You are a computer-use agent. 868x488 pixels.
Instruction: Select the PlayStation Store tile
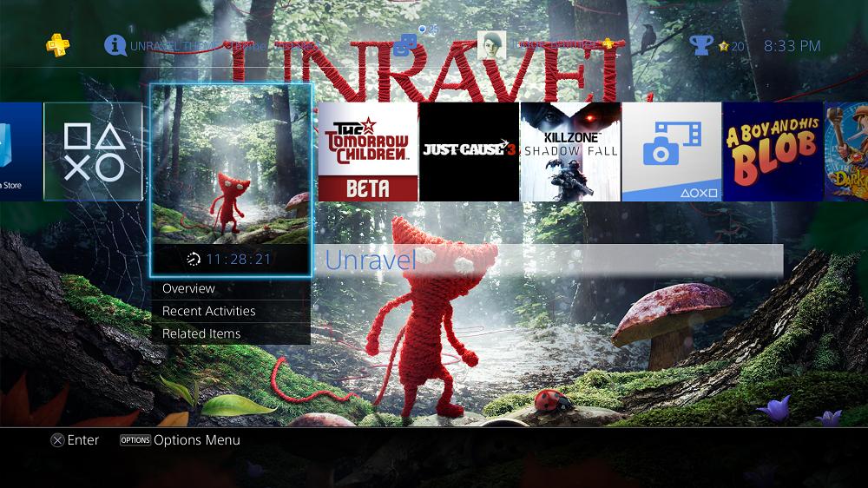21,152
